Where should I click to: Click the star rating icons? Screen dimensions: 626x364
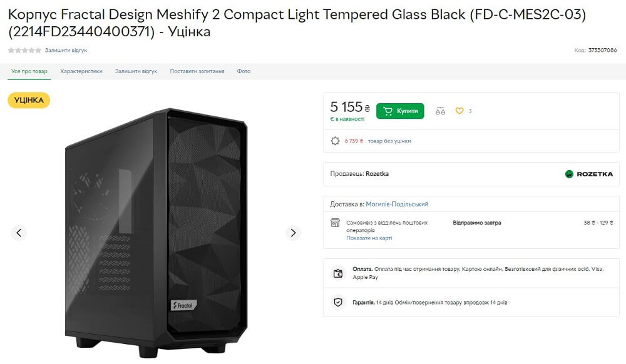pos(24,50)
